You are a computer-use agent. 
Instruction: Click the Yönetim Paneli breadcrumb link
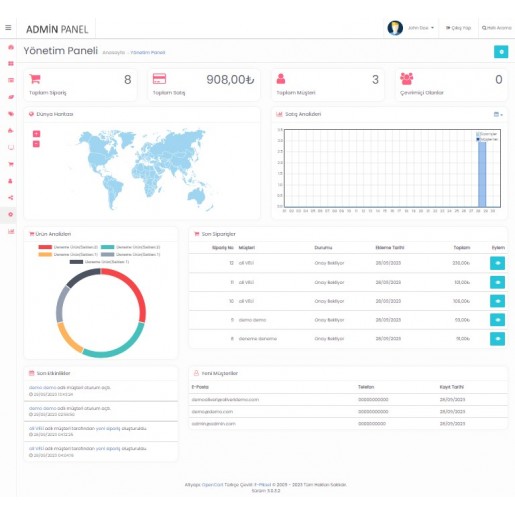147,53
